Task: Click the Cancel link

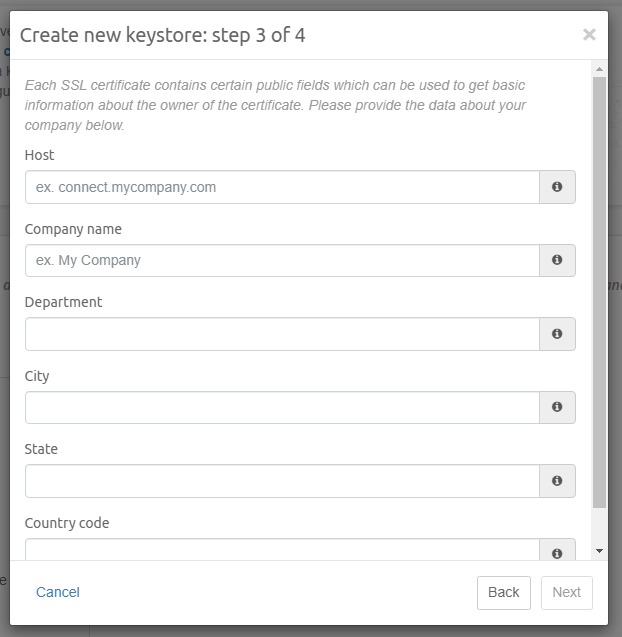Action: (58, 592)
